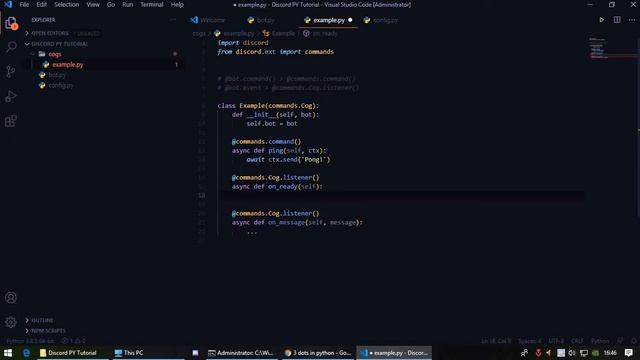Change language mode Python in status bar
Viewport: 640px width, 360px height.
tap(600, 340)
